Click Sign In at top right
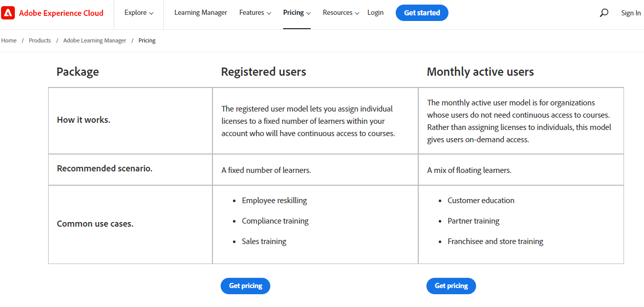Screen dimensions: 644x307 pyautogui.click(x=631, y=13)
